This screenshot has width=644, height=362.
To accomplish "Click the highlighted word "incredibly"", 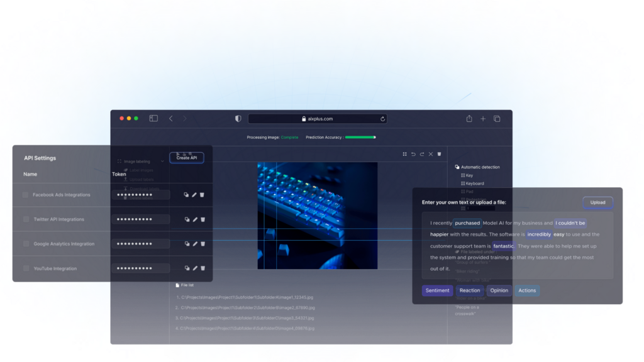I will 539,234.
